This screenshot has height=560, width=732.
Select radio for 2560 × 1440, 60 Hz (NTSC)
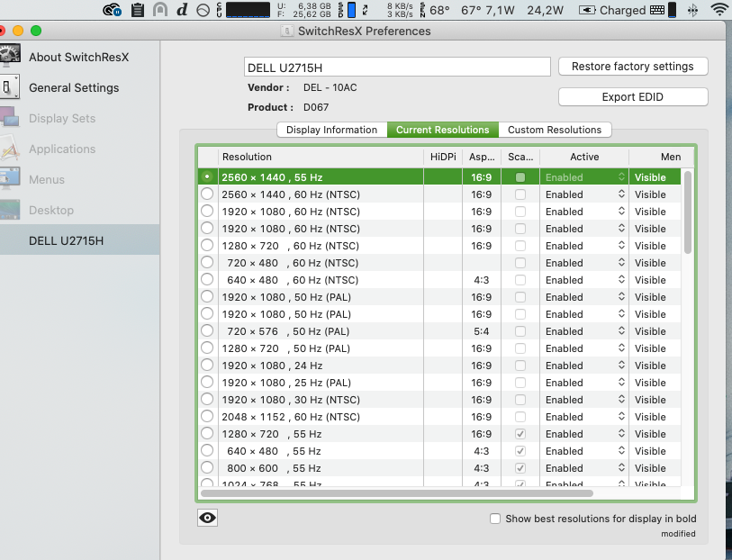(x=207, y=194)
